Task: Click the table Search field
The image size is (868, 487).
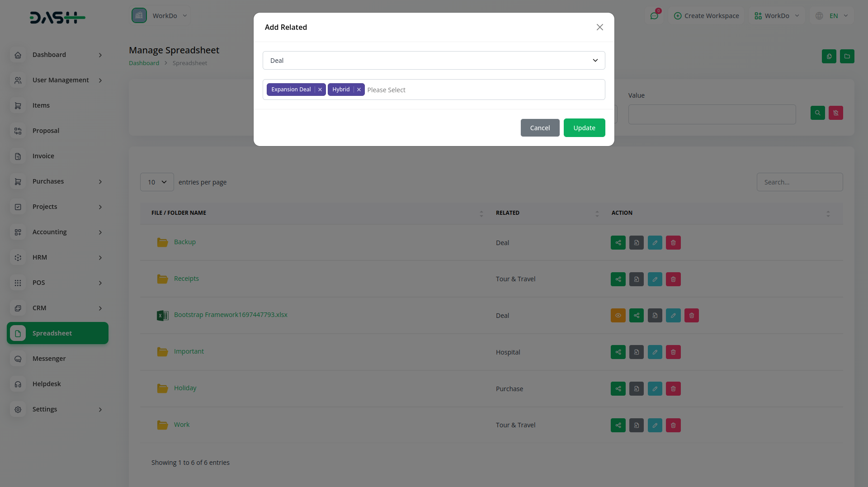Action: pos(800,182)
